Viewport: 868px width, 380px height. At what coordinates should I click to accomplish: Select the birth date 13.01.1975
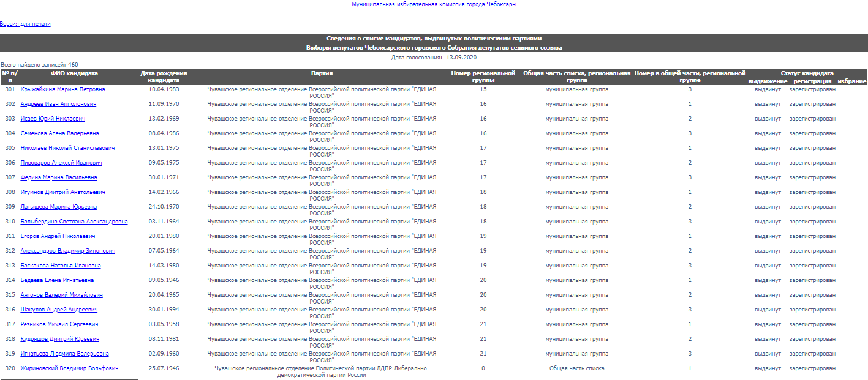click(164, 148)
